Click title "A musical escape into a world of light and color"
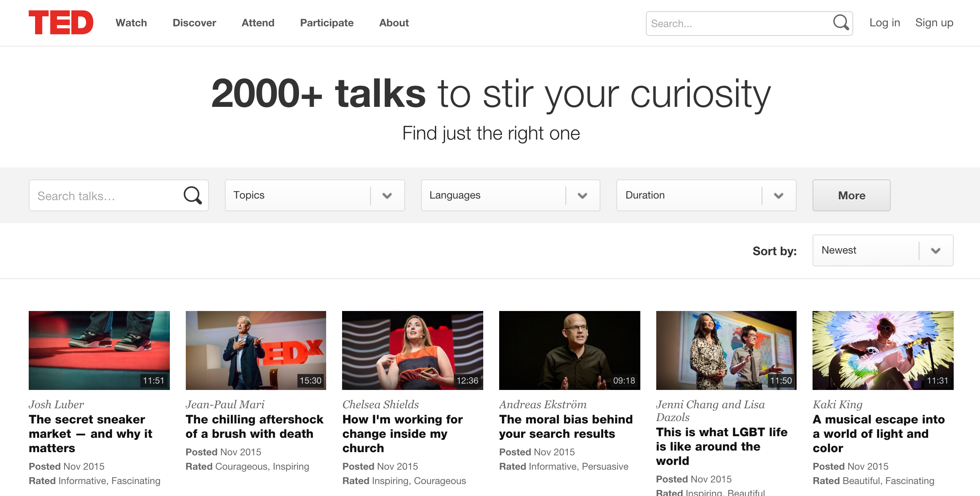The height and width of the screenshot is (496, 980). click(x=879, y=434)
